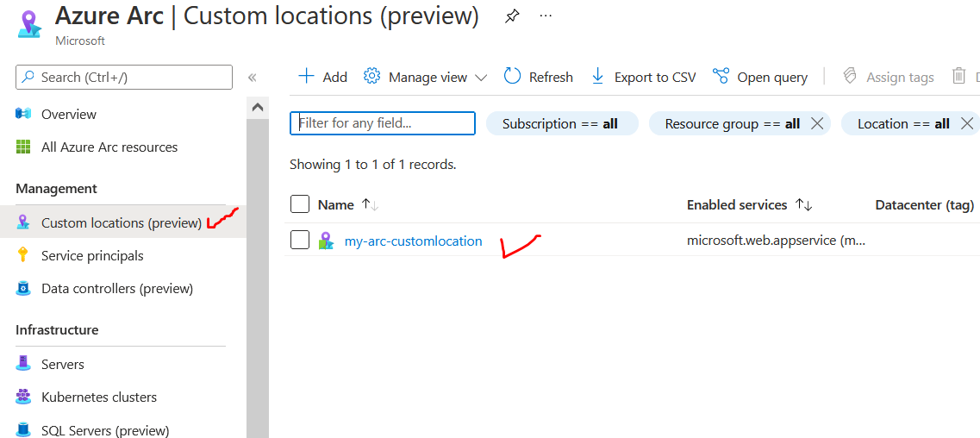Image resolution: width=980 pixels, height=438 pixels.
Task: Click the Assign tags icon
Action: [x=849, y=76]
